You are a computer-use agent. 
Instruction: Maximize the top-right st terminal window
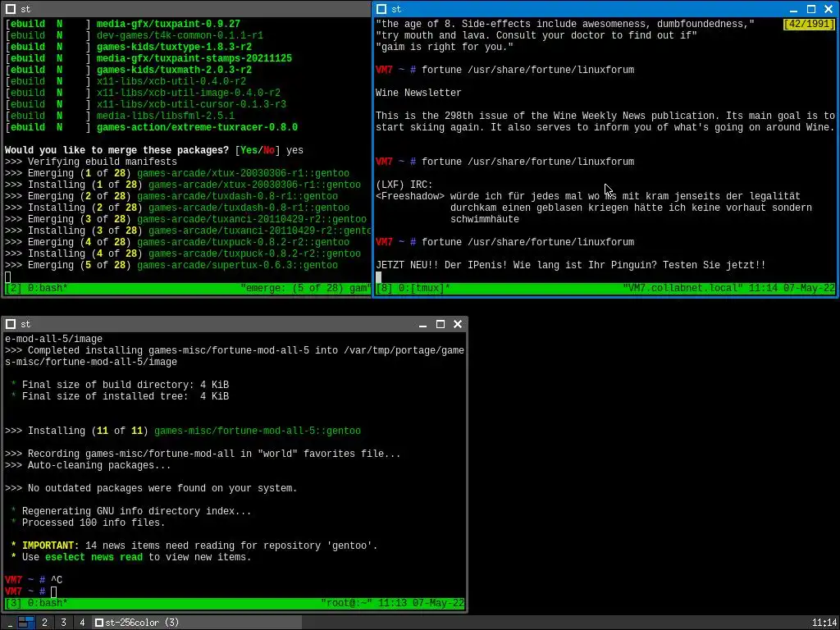coord(811,9)
